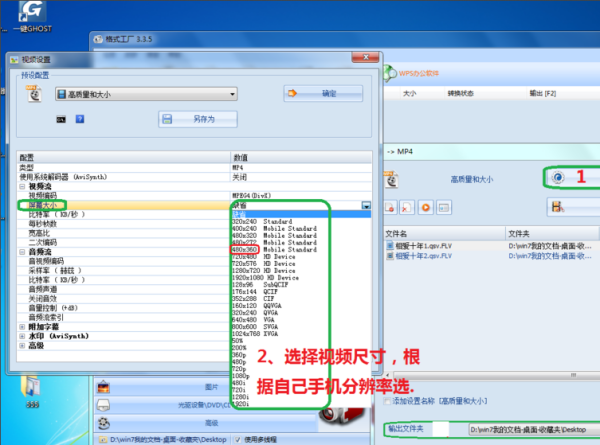The image size is (600, 445).
Task: Click the output settings gear icon marked 1
Action: pyautogui.click(x=558, y=177)
